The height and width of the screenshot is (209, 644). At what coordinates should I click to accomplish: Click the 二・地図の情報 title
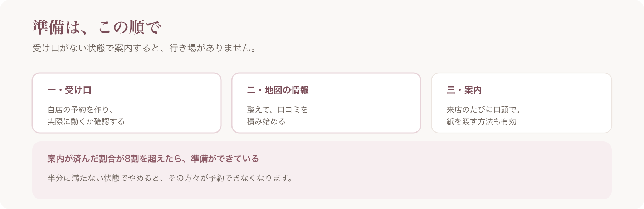coord(278,90)
